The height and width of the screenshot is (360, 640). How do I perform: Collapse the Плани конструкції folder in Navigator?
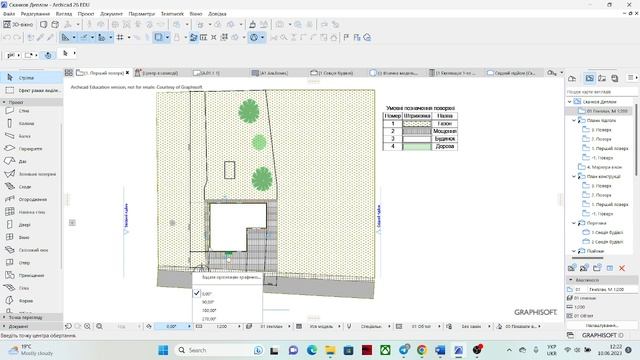point(574,176)
